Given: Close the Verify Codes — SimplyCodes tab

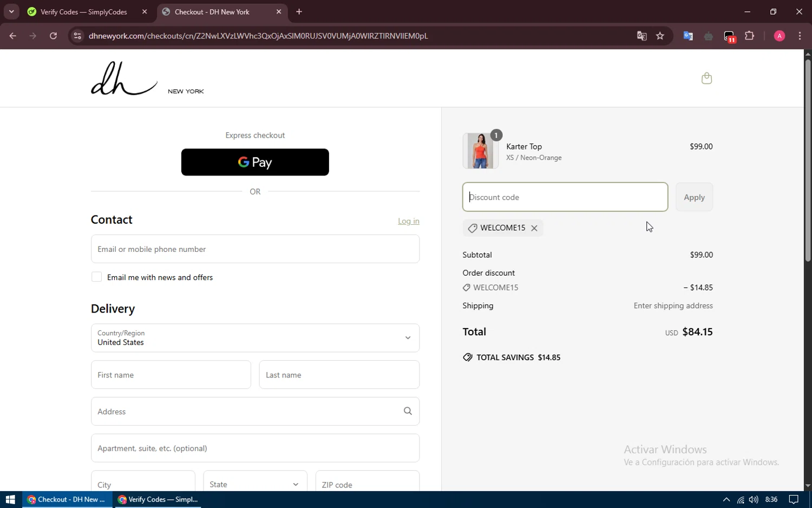Looking at the screenshot, I should tap(145, 12).
